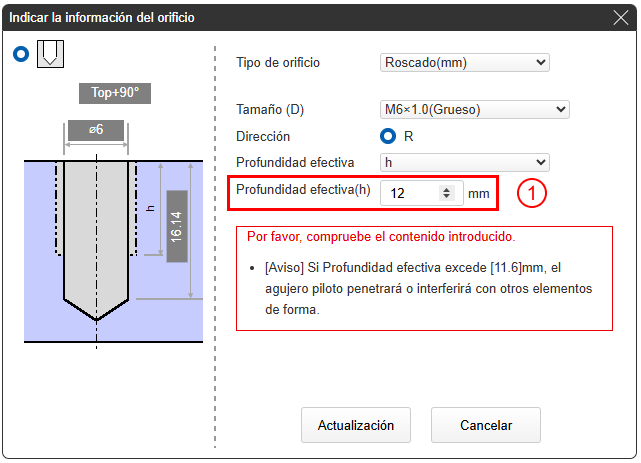The height and width of the screenshot is (463, 641).
Task: Click the ø6 diameter dimension label
Action: [x=96, y=130]
